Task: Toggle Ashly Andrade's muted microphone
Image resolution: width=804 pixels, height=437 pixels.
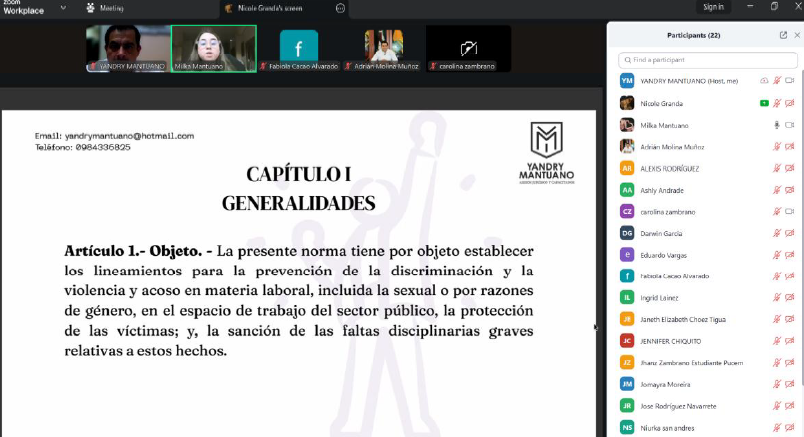Action: 776,189
